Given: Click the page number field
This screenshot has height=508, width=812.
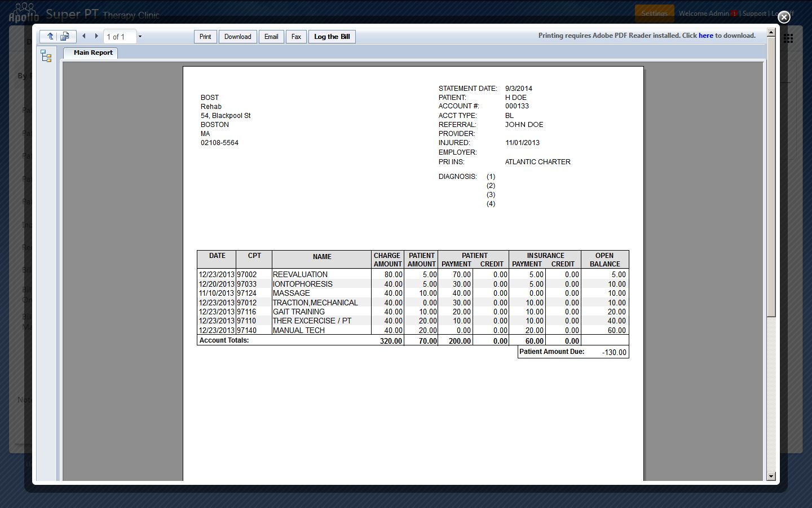Looking at the screenshot, I should point(119,37).
